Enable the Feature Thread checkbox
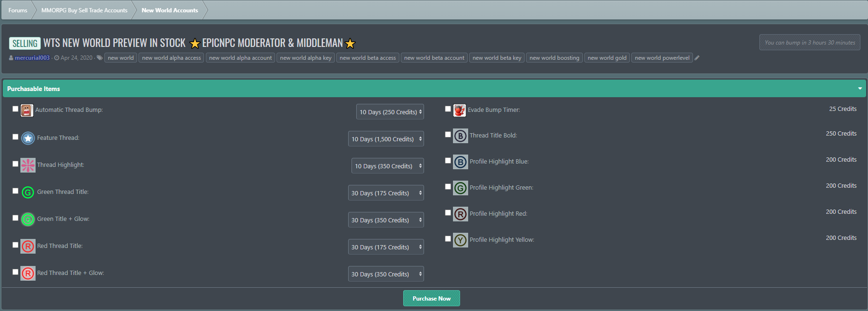 (x=16, y=137)
